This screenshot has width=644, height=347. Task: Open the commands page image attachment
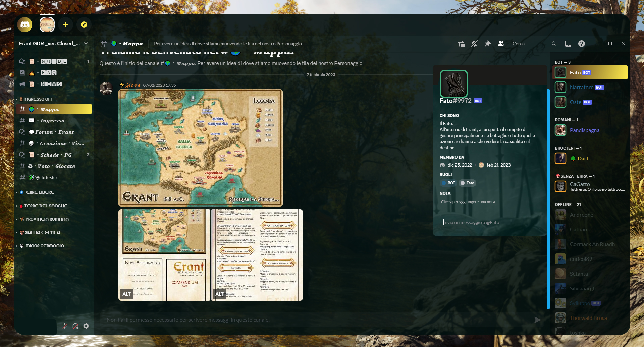pyautogui.click(x=257, y=255)
